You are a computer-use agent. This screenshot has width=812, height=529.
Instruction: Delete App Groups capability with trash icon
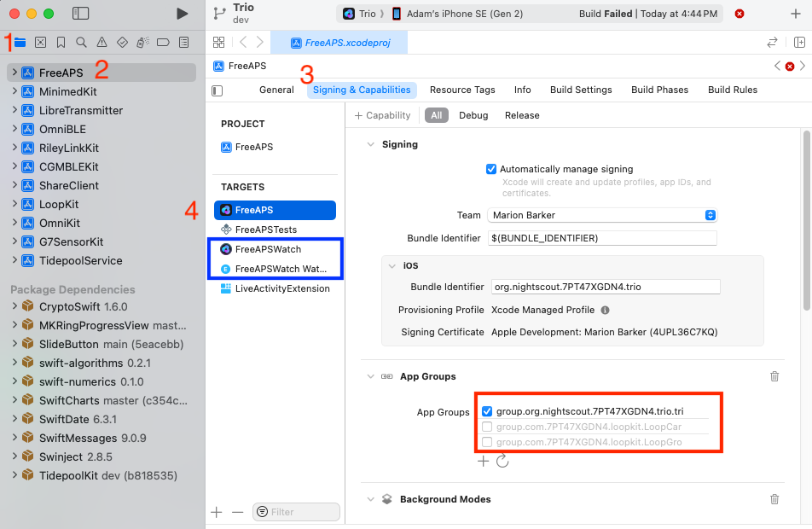coord(774,376)
